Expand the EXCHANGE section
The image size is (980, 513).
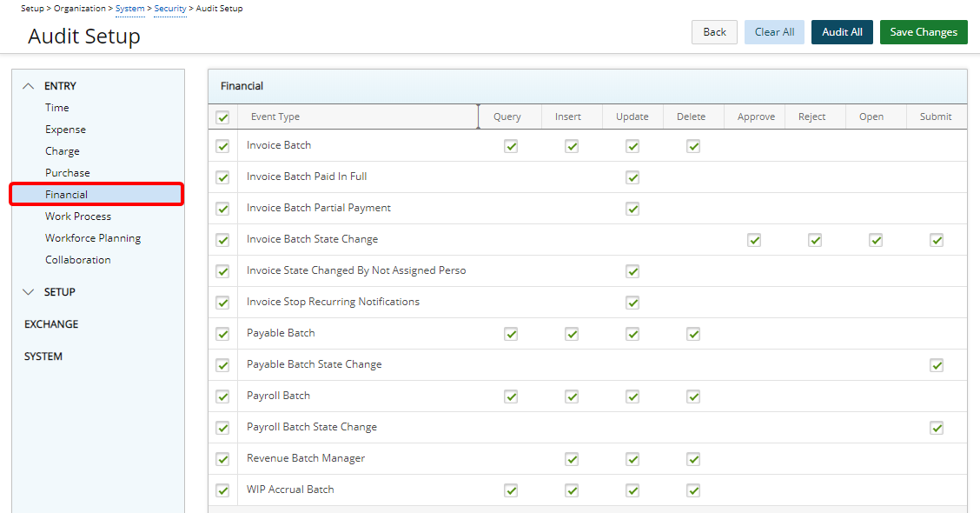pyautogui.click(x=51, y=324)
